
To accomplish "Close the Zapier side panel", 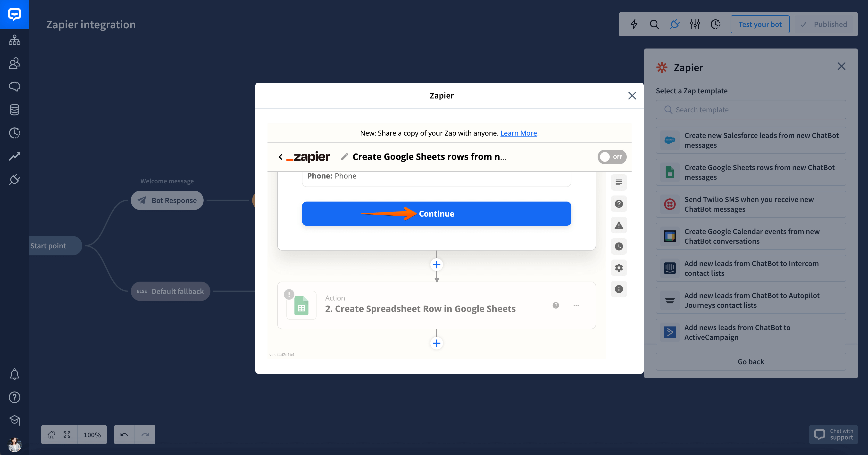I will point(841,66).
